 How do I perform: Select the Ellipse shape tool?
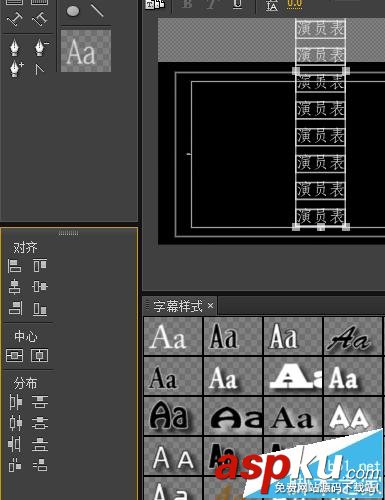pos(73,11)
